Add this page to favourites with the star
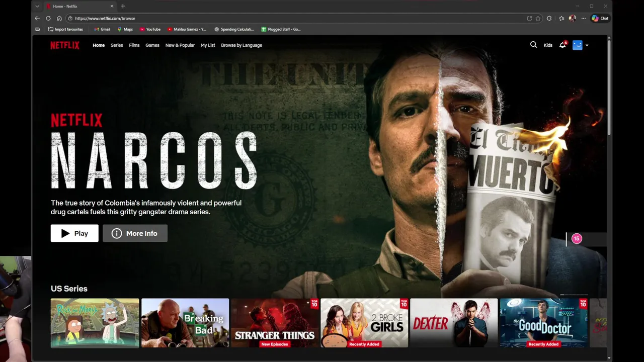 538,18
